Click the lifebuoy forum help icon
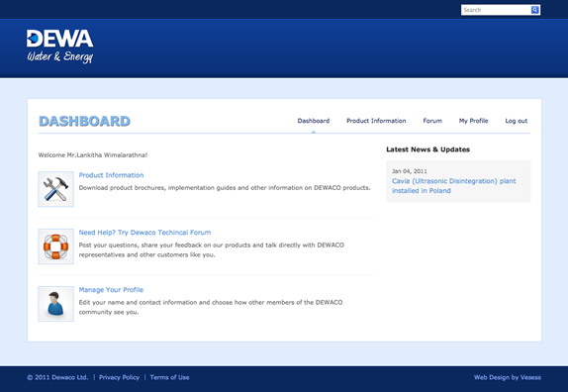 click(55, 246)
